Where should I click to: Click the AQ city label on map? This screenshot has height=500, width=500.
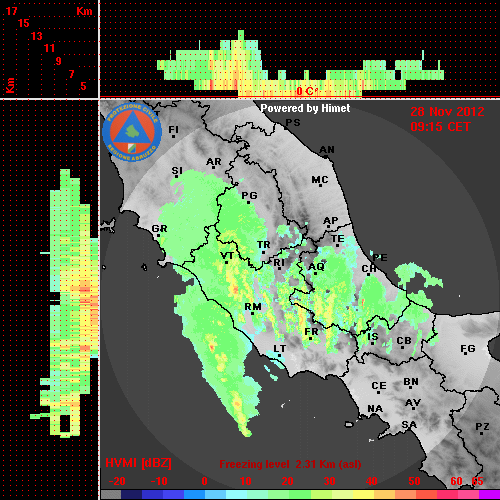click(x=316, y=267)
